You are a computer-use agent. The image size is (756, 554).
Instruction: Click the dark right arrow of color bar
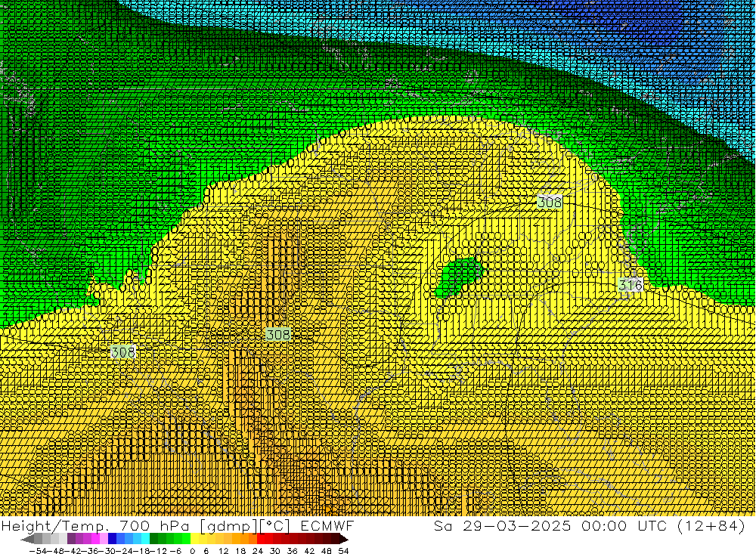pos(344,540)
